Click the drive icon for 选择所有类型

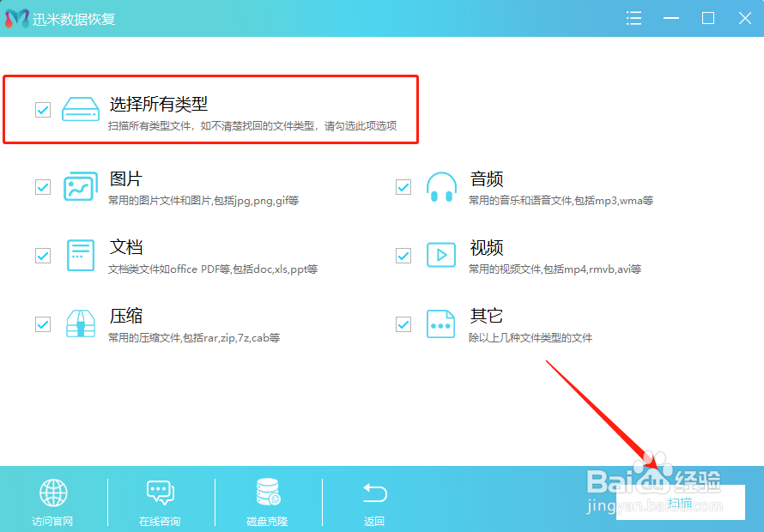pyautogui.click(x=81, y=109)
